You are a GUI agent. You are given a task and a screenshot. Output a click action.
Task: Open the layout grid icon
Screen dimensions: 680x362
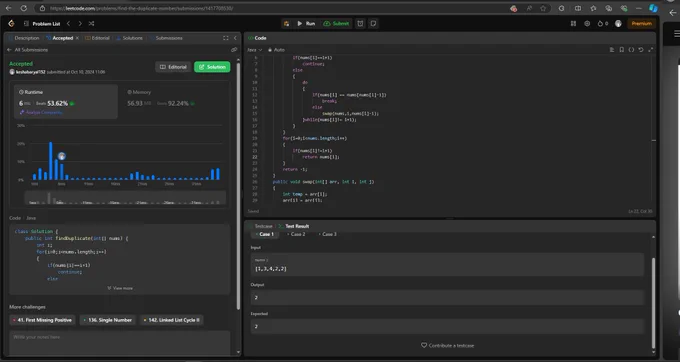[573, 23]
